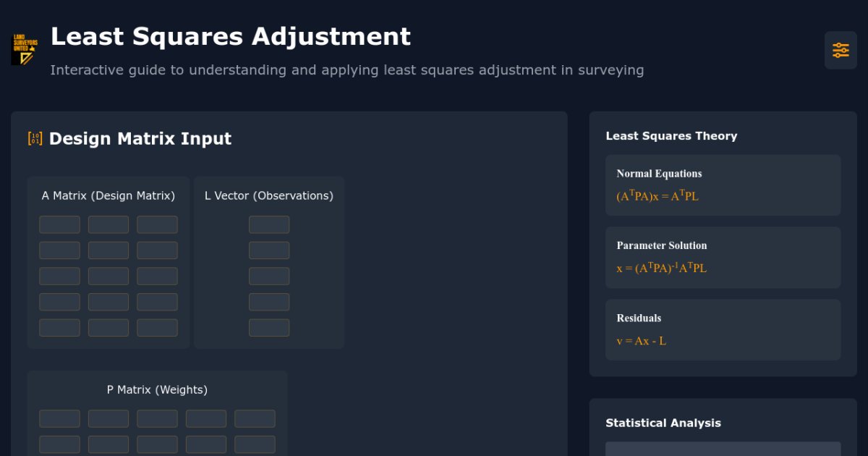Select the bottom L Vector observation cell
This screenshot has width=868, height=456.
pyautogui.click(x=269, y=327)
